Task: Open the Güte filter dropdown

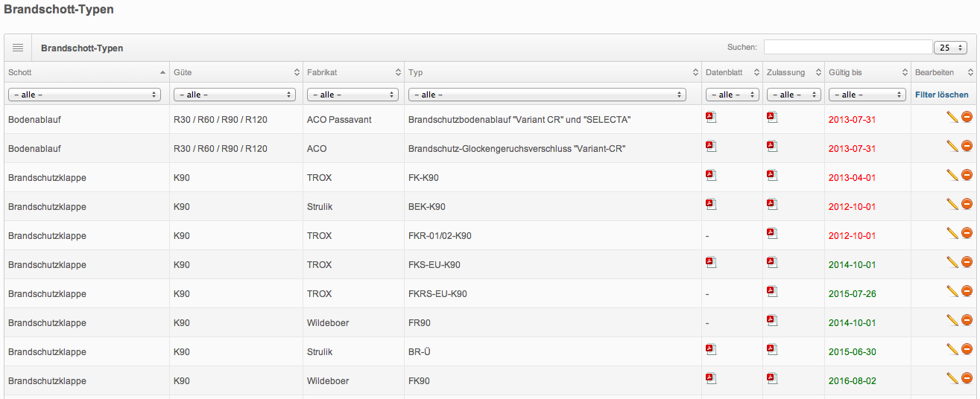Action: coord(235,95)
